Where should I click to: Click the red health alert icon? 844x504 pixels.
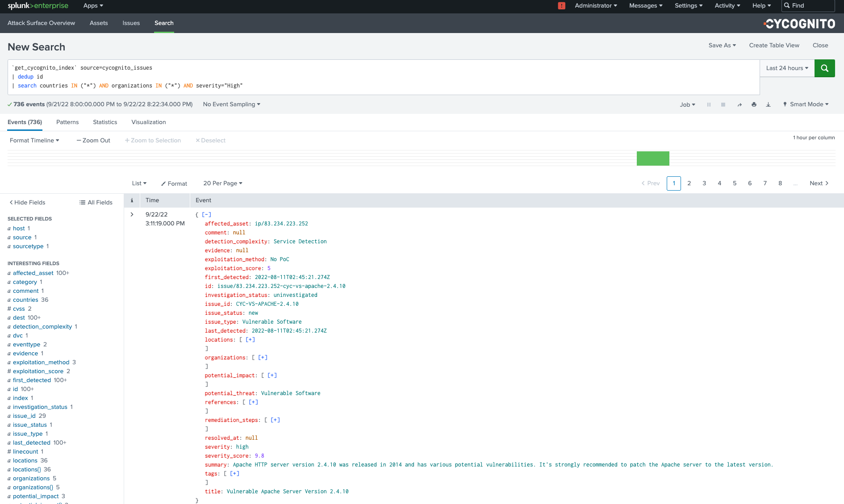pos(562,6)
